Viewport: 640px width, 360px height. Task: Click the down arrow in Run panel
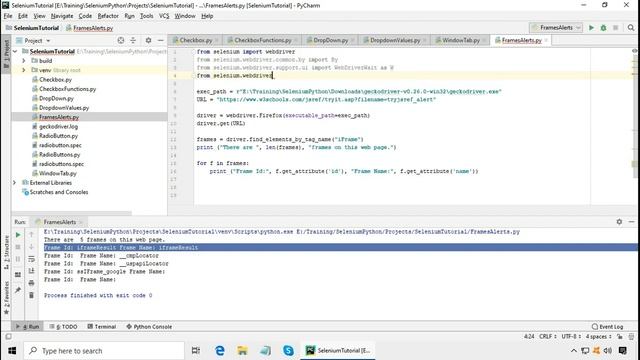(x=31, y=247)
